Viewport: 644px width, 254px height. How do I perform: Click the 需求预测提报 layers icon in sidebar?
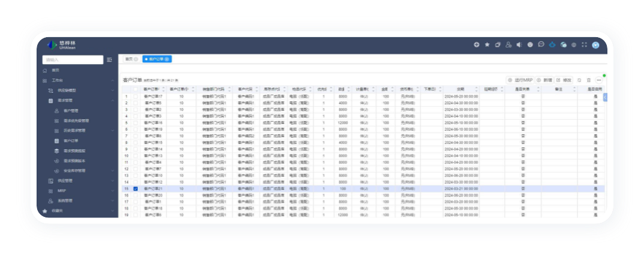click(x=57, y=151)
